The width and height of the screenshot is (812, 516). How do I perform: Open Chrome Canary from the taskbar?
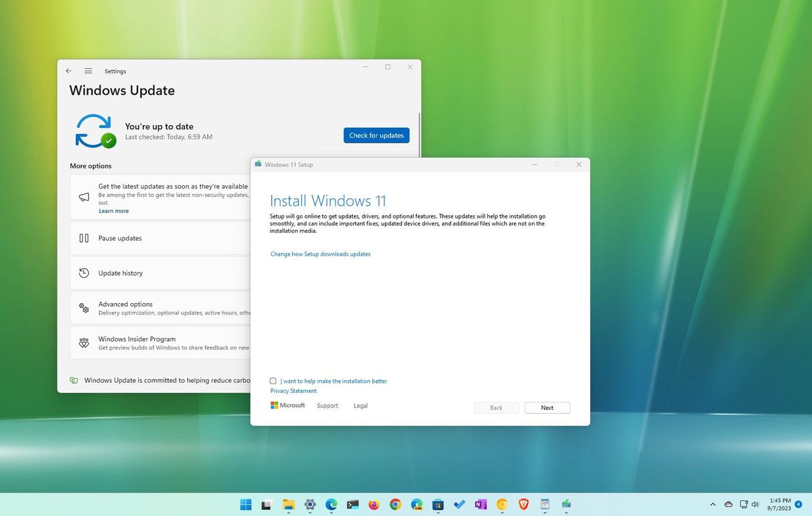(x=502, y=504)
